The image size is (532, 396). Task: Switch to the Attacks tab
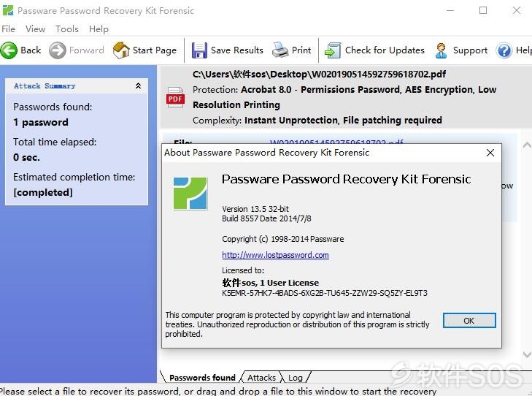[x=261, y=378]
